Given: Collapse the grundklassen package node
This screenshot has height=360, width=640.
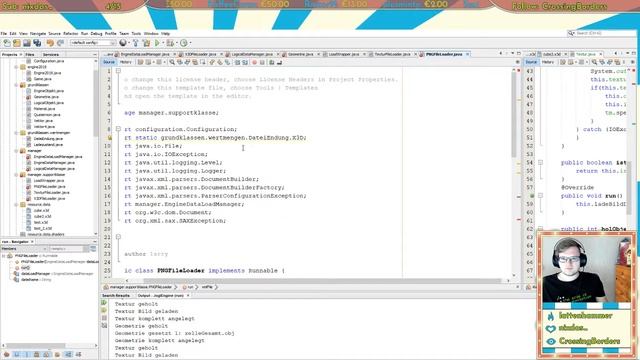Looking at the screenshot, I should tap(16, 85).
